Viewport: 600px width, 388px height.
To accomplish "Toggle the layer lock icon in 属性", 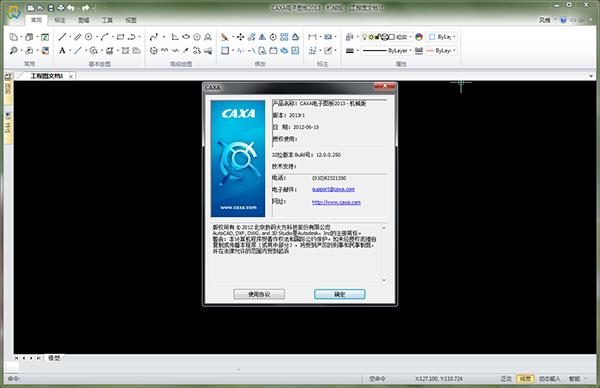I will (377, 37).
